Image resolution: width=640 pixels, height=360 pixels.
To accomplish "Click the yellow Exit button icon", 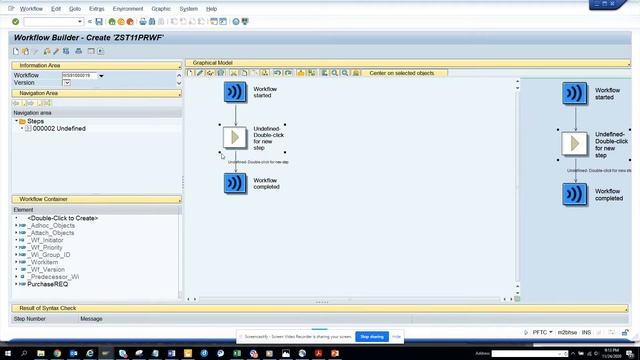I will point(121,22).
